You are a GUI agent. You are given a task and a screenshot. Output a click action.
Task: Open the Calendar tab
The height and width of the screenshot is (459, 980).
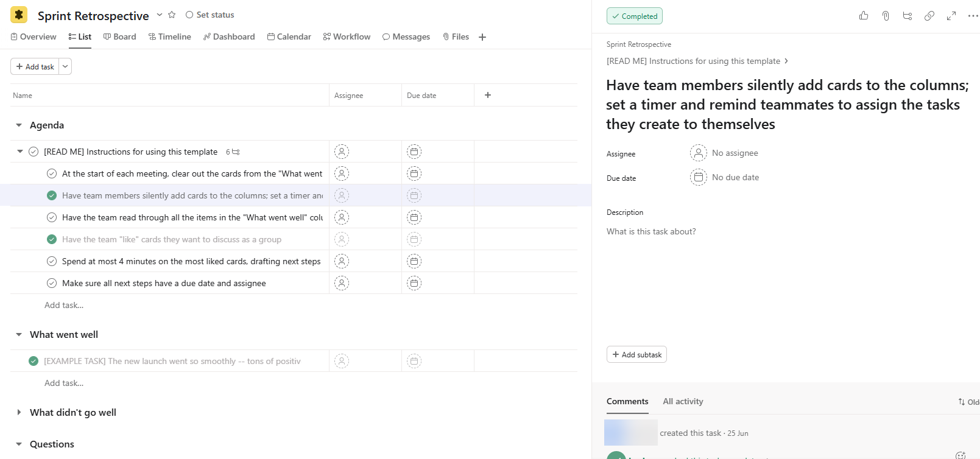tap(289, 37)
